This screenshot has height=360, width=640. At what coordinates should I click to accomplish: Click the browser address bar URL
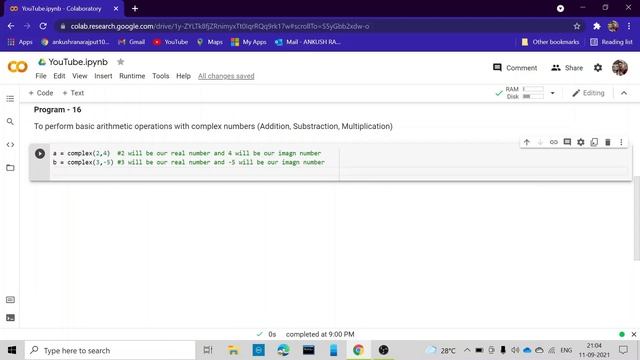point(220,26)
